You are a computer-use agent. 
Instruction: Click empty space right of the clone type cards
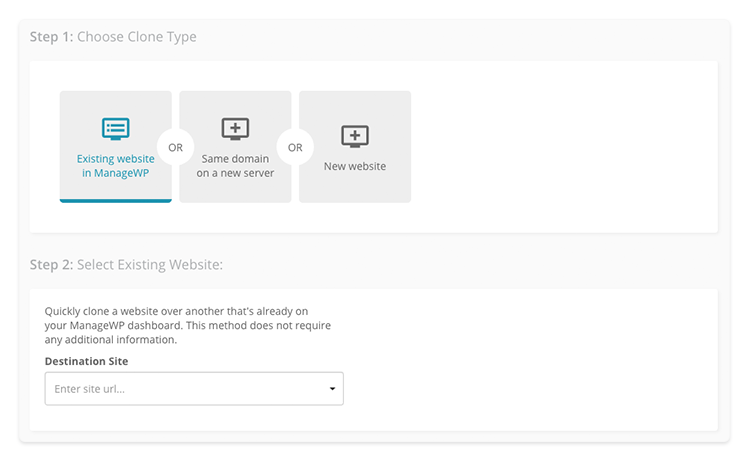(563, 147)
